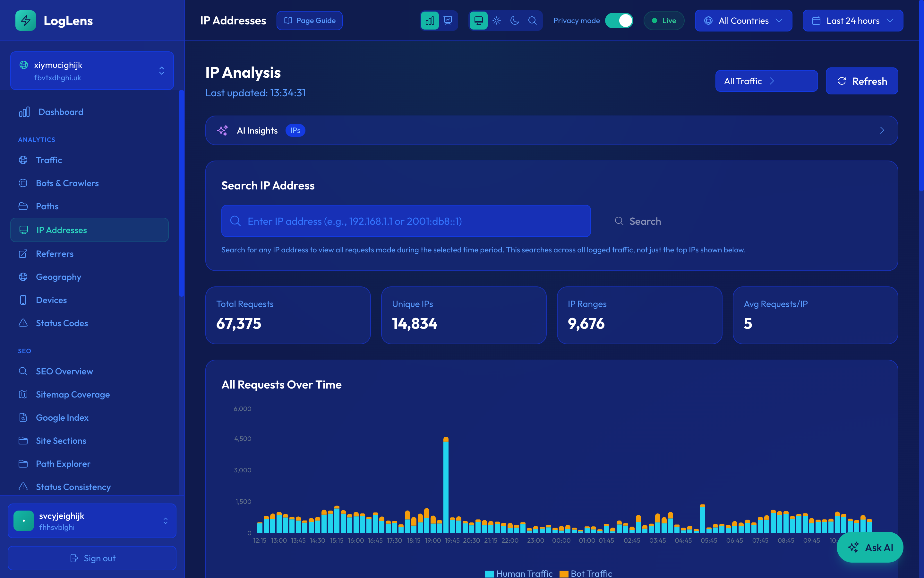The width and height of the screenshot is (924, 578).
Task: Open the All Traffic filter dropdown
Action: (766, 81)
